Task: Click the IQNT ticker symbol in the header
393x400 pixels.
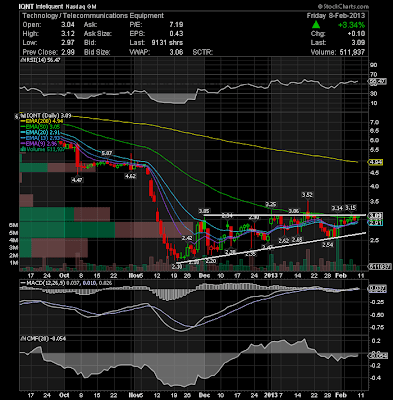Action: (26, 6)
